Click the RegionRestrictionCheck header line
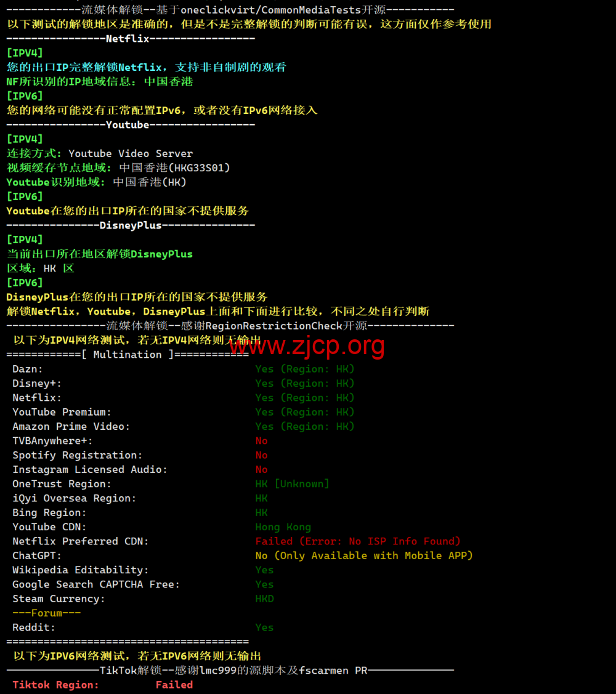The width and height of the screenshot is (616, 694). [230, 326]
